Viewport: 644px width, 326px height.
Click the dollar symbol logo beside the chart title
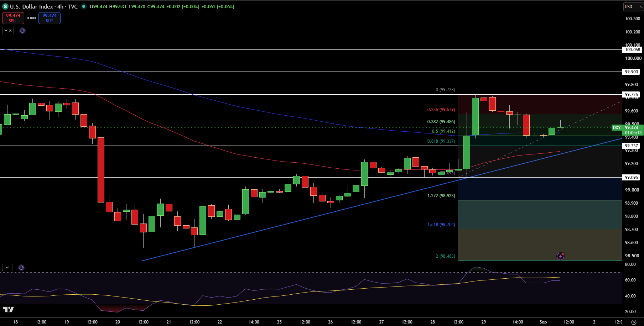click(x=5, y=6)
